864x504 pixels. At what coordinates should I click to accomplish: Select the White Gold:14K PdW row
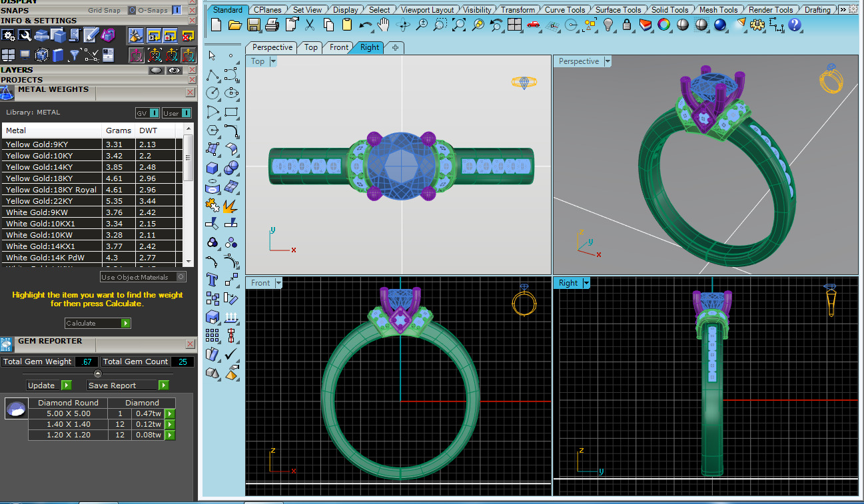click(92, 258)
